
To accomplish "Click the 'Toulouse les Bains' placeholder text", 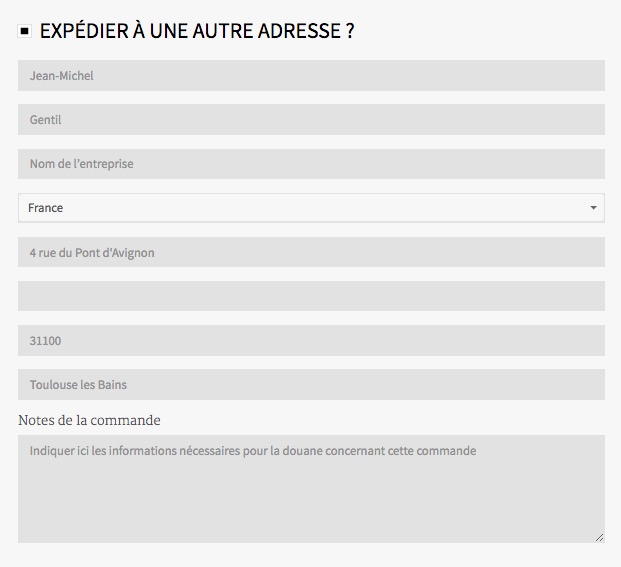I will 78,385.
